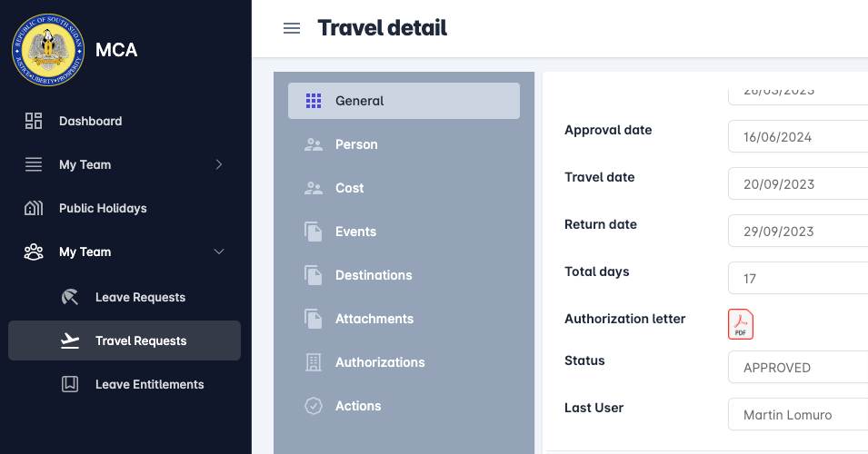Click the Status field showing APPROVED
868x454 pixels.
click(798, 368)
